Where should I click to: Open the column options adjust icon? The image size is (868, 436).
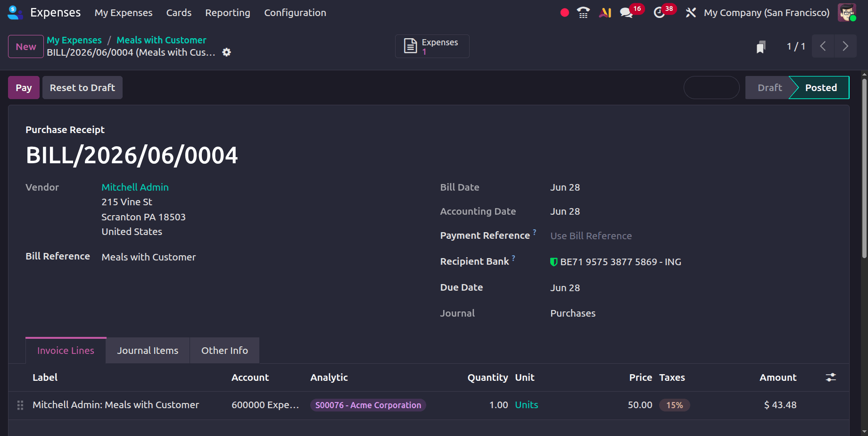tap(831, 377)
